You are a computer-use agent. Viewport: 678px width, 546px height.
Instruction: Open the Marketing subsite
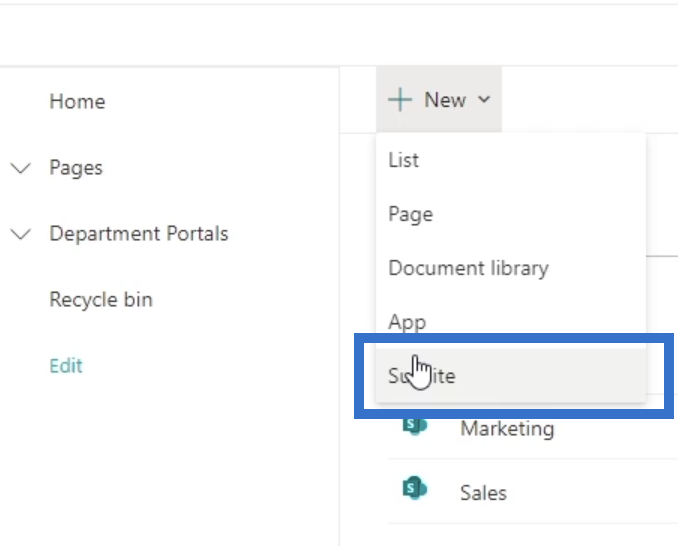pyautogui.click(x=507, y=429)
